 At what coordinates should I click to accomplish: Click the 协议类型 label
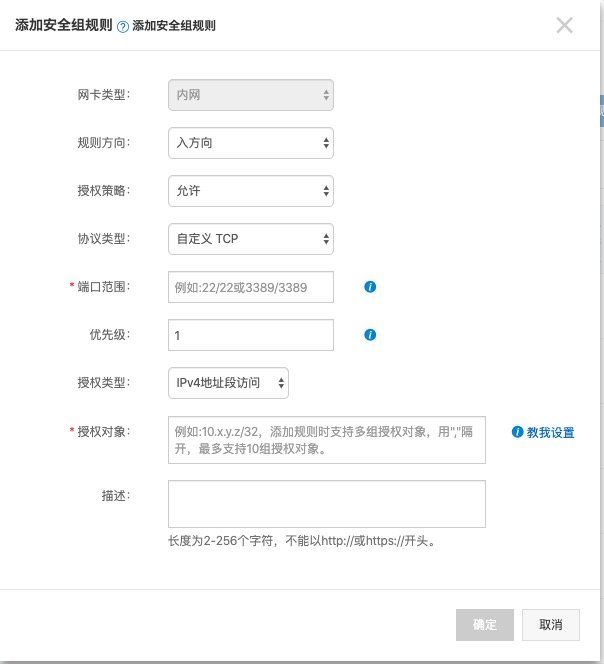[103, 239]
